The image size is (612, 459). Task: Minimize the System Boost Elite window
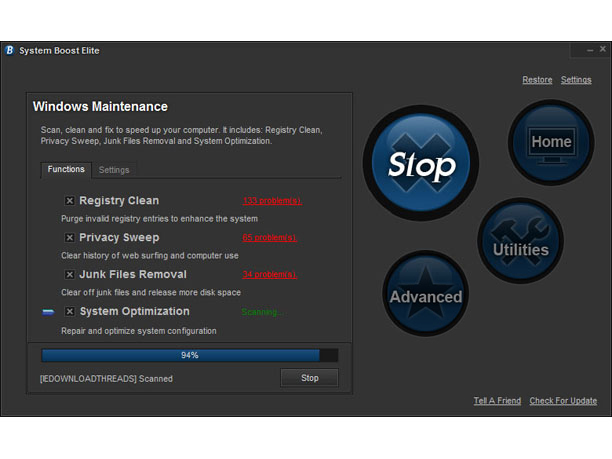pos(590,50)
